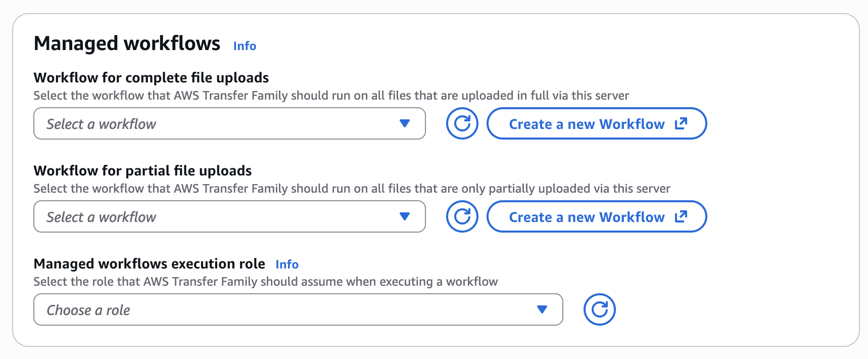Create a new Workflow for complete uploads
This screenshot has width=868, height=359.
click(x=596, y=123)
